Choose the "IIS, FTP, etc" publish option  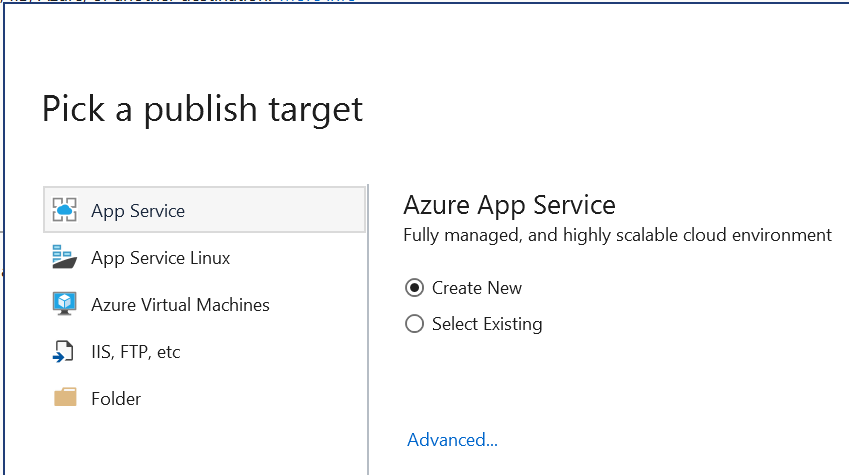[x=135, y=352]
